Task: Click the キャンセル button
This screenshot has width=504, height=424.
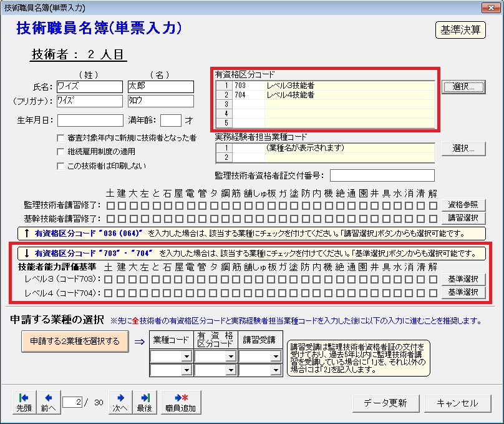Action: pyautogui.click(x=457, y=403)
